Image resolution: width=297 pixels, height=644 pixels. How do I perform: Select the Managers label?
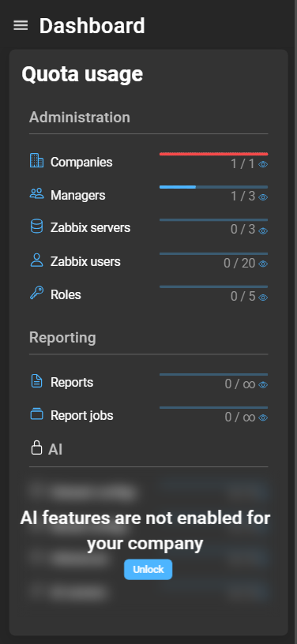point(78,195)
